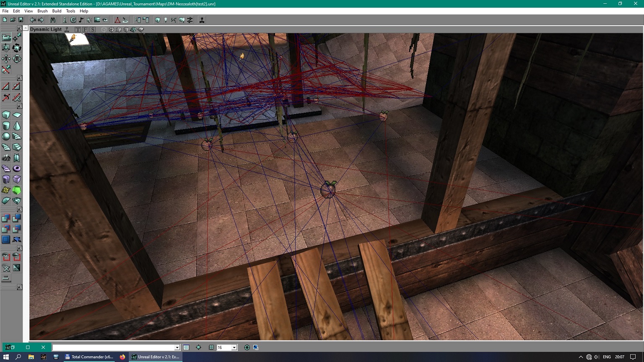Click the ENG language indicator

click(607, 357)
